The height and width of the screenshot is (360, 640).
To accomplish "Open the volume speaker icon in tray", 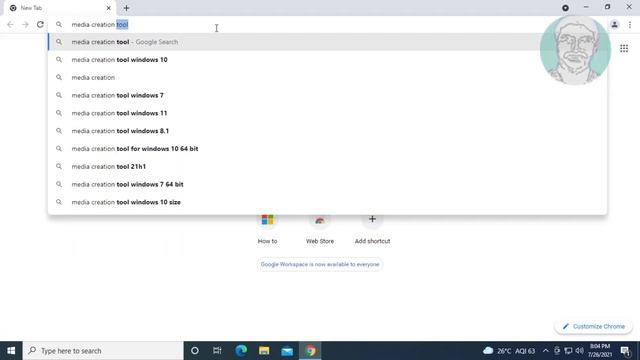I will 579,351.
